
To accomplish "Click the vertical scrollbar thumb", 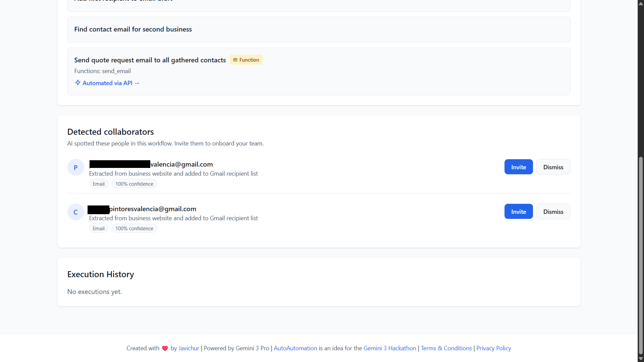I will click(641, 255).
